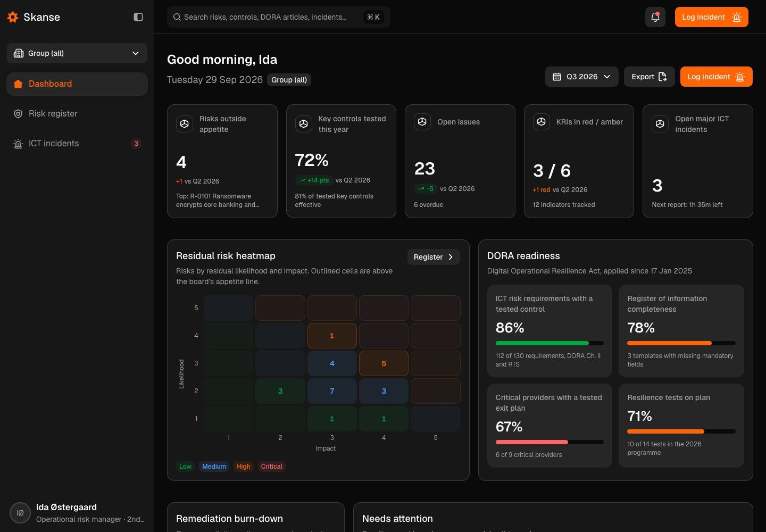Click heatmap cell showing 7 risks
The image size is (766, 532).
tap(332, 391)
